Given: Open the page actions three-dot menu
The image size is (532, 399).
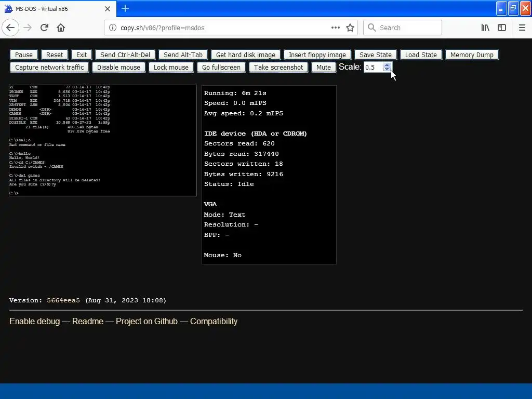Looking at the screenshot, I should (335, 28).
